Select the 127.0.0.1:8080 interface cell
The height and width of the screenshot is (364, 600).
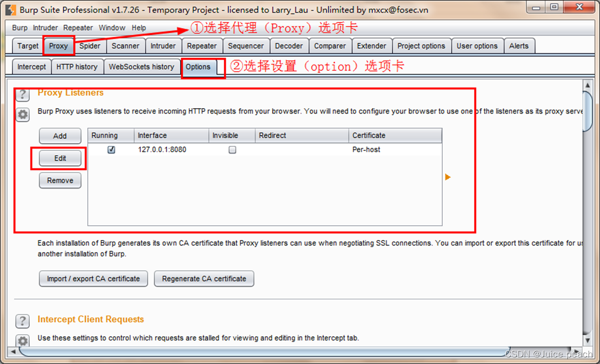[x=172, y=149]
